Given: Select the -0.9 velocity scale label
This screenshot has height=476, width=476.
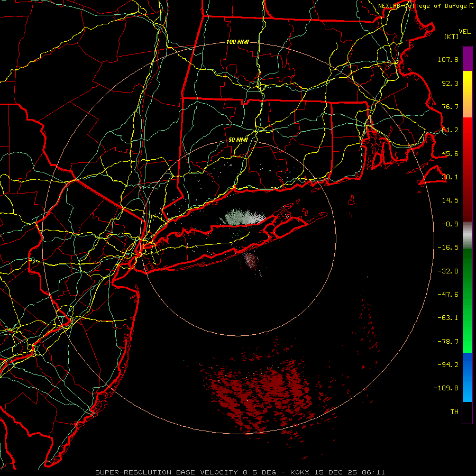Looking at the screenshot, I should tap(450, 224).
